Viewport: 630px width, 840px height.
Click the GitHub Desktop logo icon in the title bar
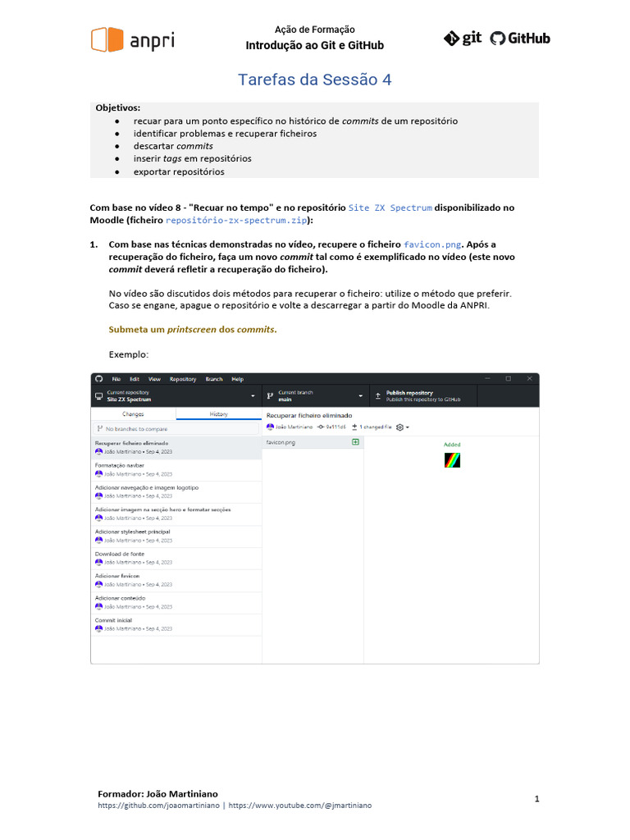click(99, 379)
